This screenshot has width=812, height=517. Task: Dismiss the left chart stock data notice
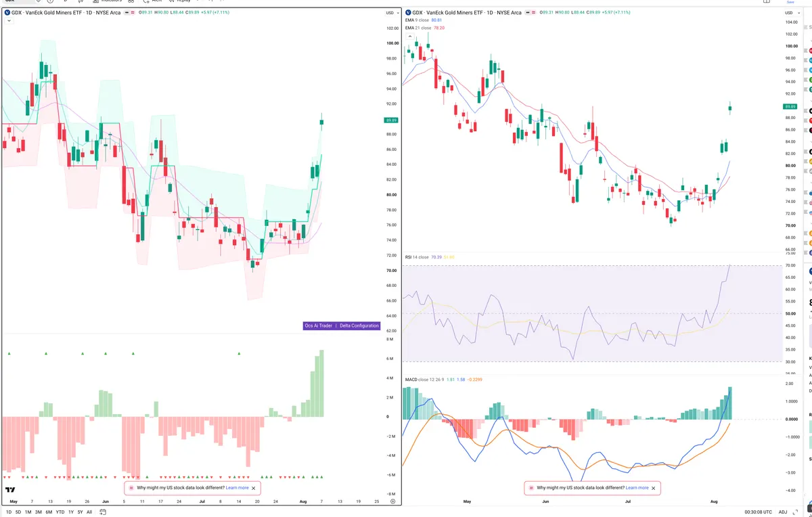coord(254,488)
